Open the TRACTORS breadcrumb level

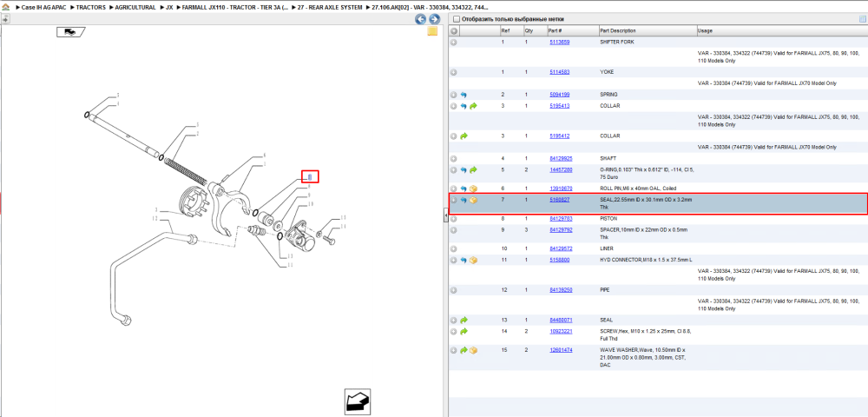[x=91, y=8]
